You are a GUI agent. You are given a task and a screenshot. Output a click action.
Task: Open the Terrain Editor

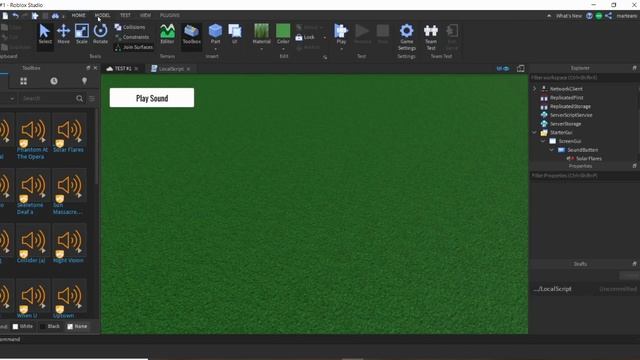point(167,35)
